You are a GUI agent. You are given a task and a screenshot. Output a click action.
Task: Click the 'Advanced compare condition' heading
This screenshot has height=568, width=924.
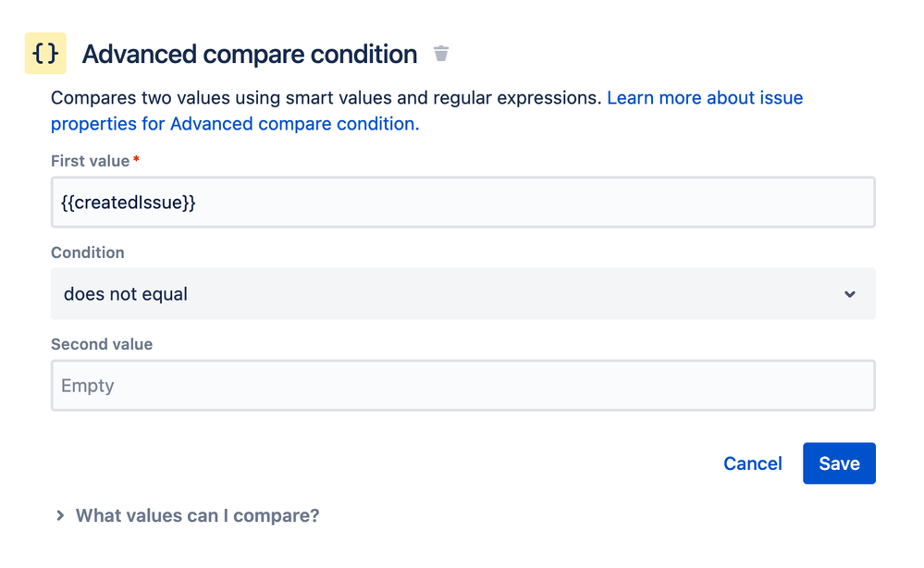pos(249,55)
